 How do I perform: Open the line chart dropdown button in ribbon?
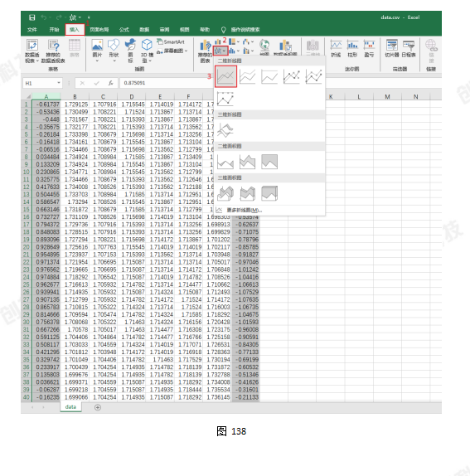[x=220, y=51]
